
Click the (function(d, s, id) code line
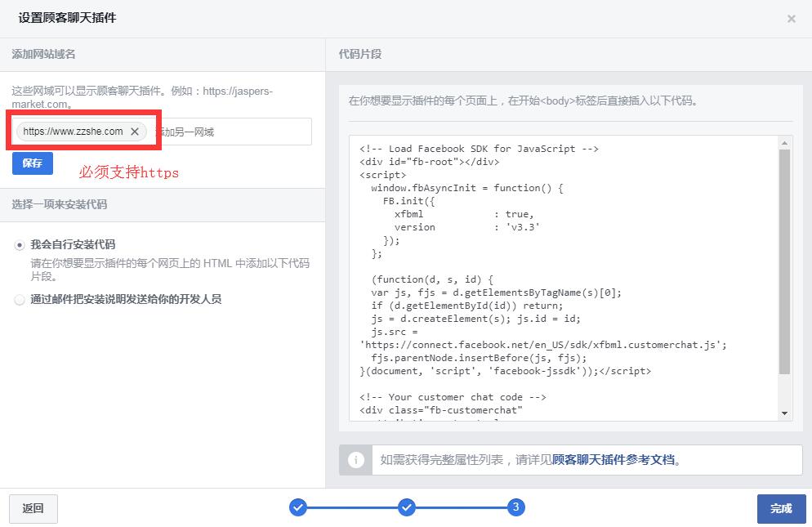click(x=432, y=279)
